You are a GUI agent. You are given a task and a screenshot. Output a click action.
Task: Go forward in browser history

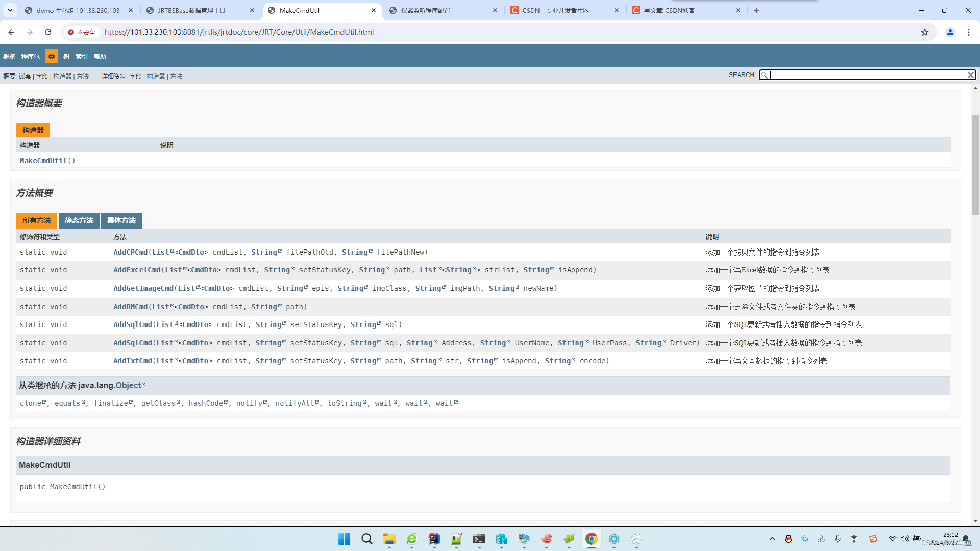(x=30, y=32)
